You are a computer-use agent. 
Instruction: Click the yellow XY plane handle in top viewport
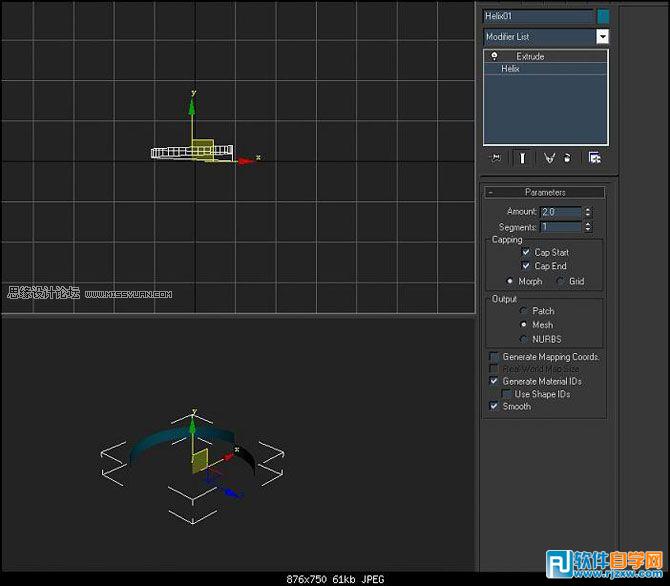(202, 150)
